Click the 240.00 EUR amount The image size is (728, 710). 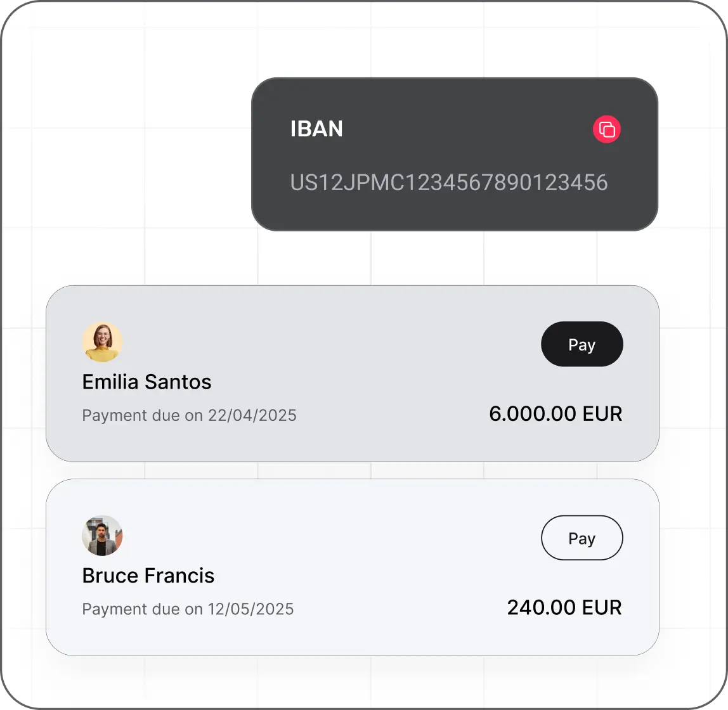(x=564, y=608)
